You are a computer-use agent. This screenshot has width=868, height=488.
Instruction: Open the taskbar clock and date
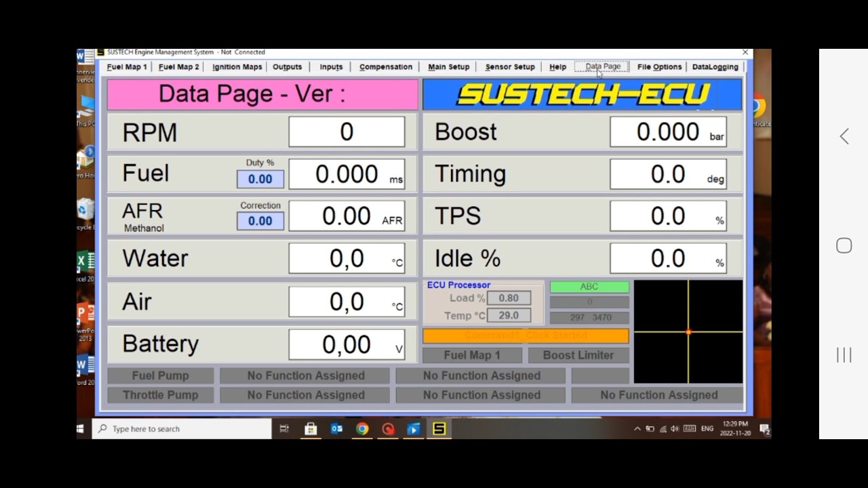tap(735, 428)
